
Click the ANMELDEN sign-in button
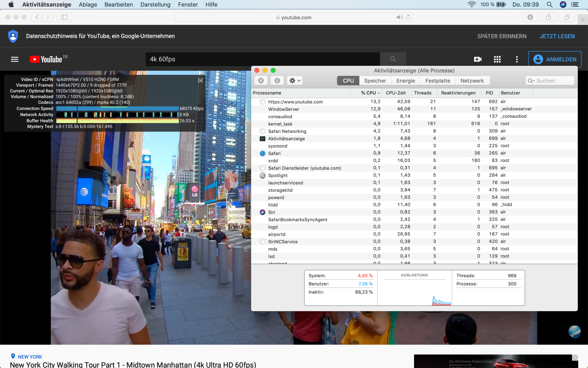[555, 59]
